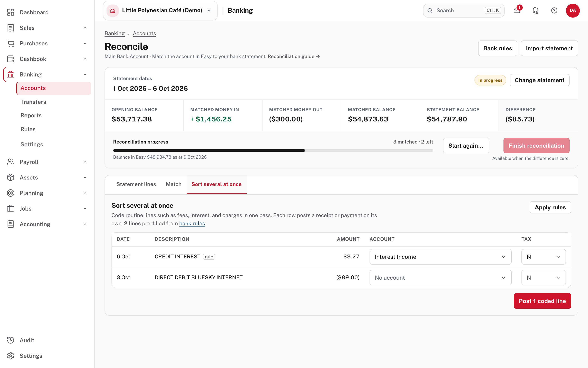Screen dimensions: 588x368
Task: Open Rules under Banking
Action: [x=54, y=129]
